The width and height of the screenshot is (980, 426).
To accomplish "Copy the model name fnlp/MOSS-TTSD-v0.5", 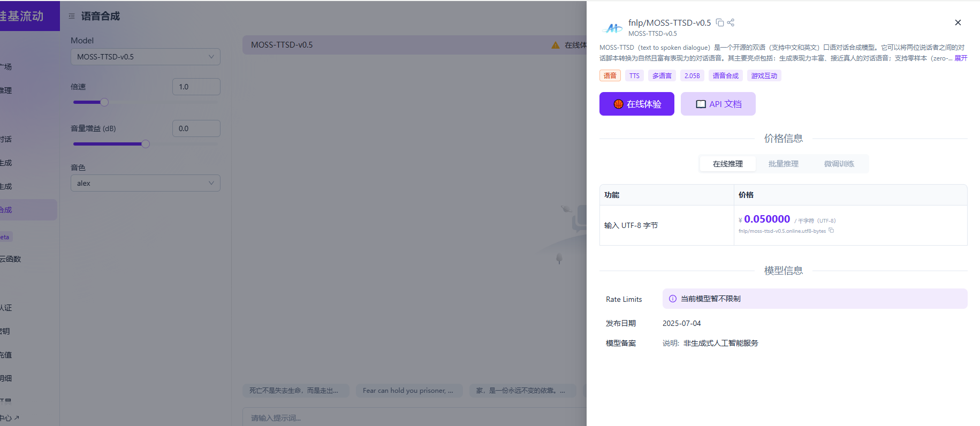I will [720, 22].
